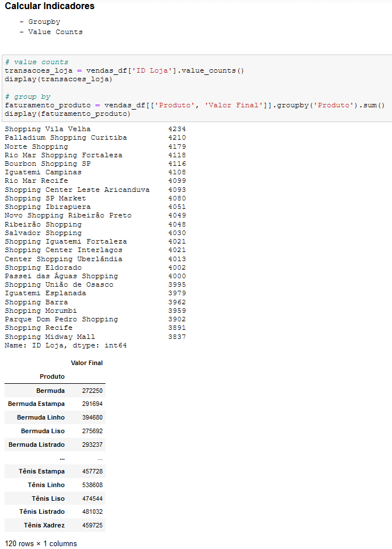This screenshot has height=549, width=392.
Task: Select the 'Bermuda' table row label
Action: (50, 391)
